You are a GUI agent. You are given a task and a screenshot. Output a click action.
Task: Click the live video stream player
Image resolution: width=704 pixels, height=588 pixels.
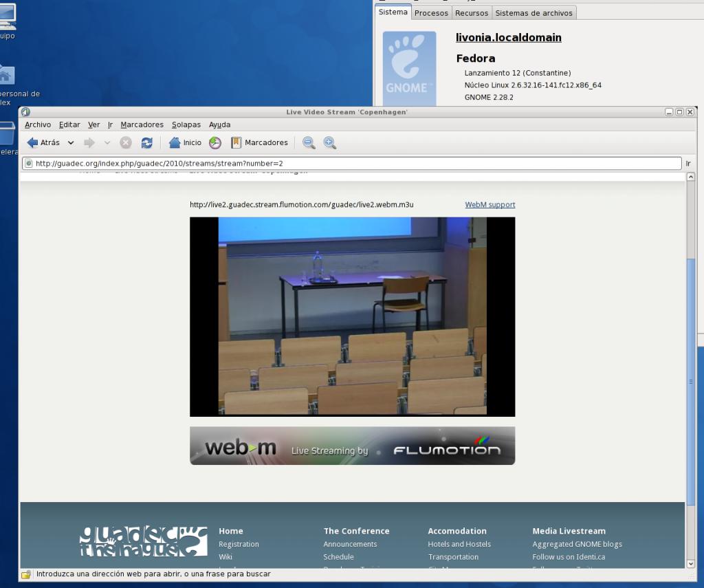tap(353, 316)
